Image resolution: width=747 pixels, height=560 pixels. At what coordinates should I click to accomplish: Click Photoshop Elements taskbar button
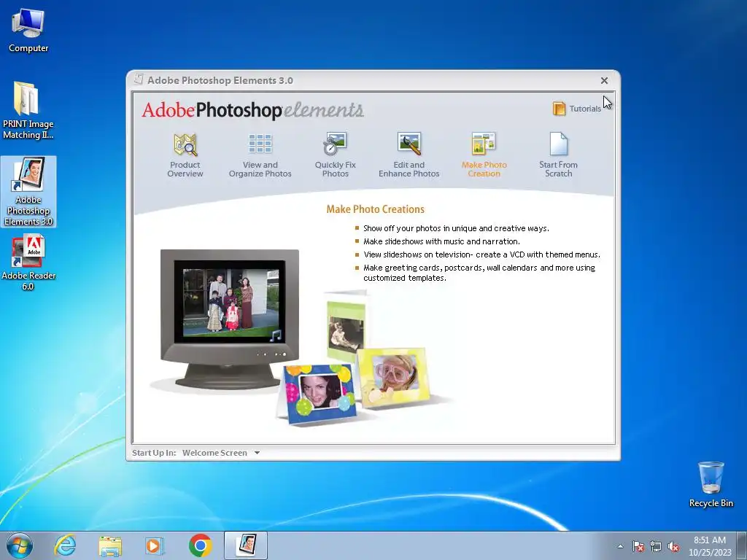click(x=246, y=545)
